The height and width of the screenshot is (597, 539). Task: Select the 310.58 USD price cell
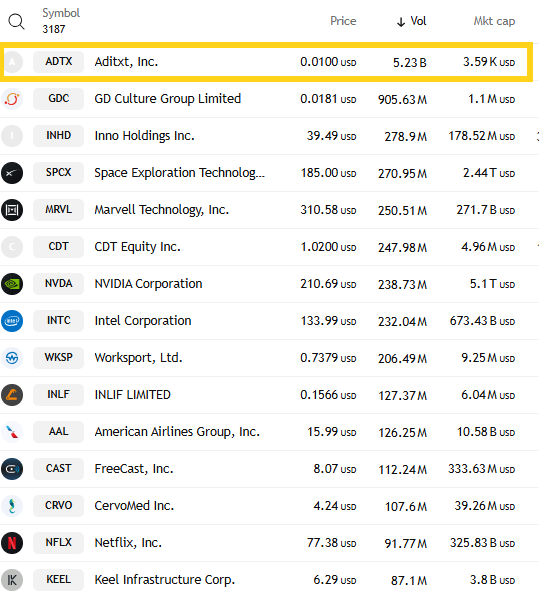(x=328, y=210)
